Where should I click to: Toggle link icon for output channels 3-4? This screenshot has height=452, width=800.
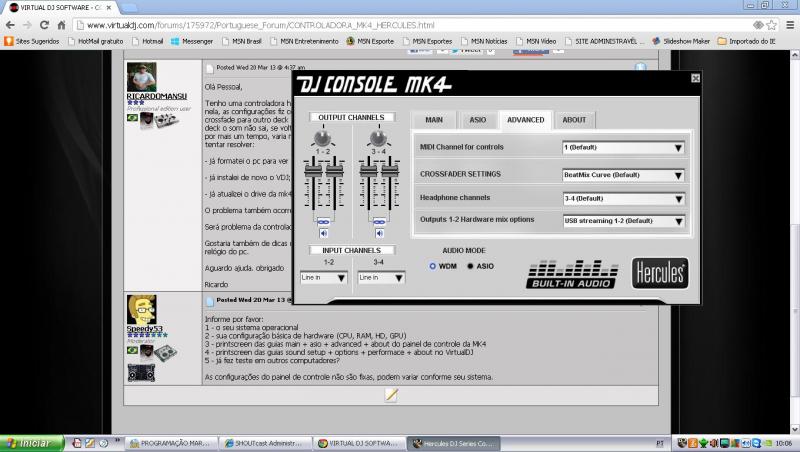coord(379,222)
